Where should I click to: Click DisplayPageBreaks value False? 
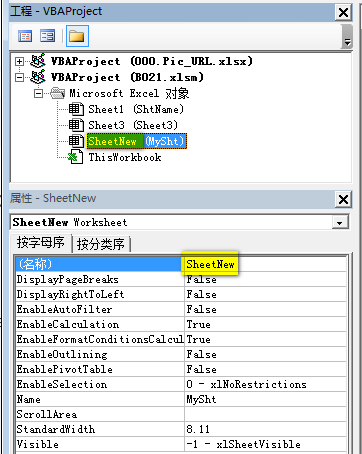[x=265, y=279]
